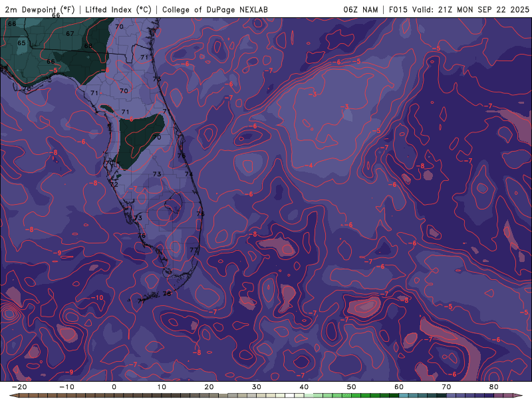Viewport: 532px width, 399px height.
Task: Select the "21Z MON SEP 22 2025" valid time
Action: coord(483,10)
